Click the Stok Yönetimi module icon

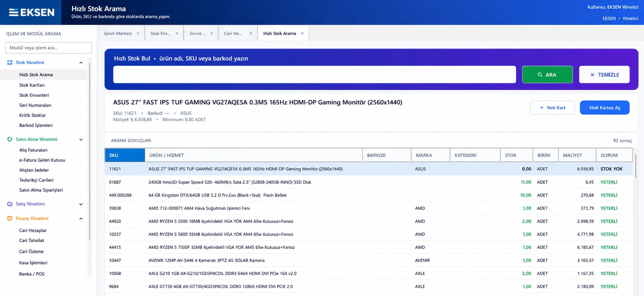pos(10,63)
